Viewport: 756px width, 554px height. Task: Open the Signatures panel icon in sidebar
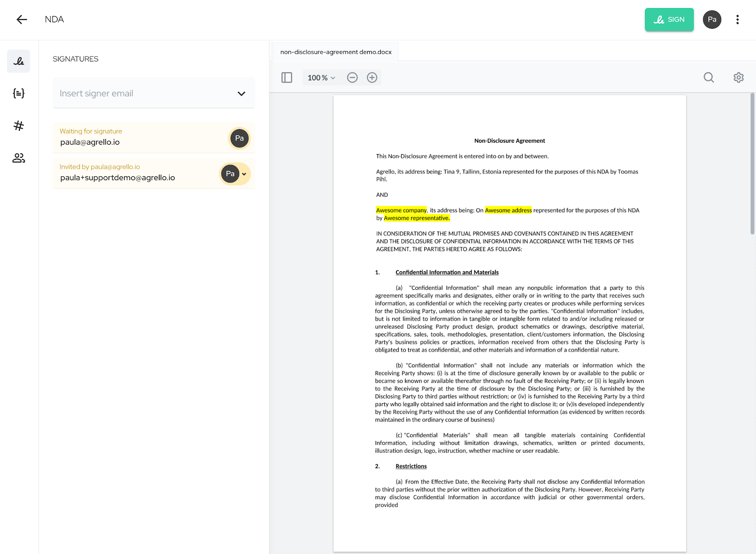point(18,61)
